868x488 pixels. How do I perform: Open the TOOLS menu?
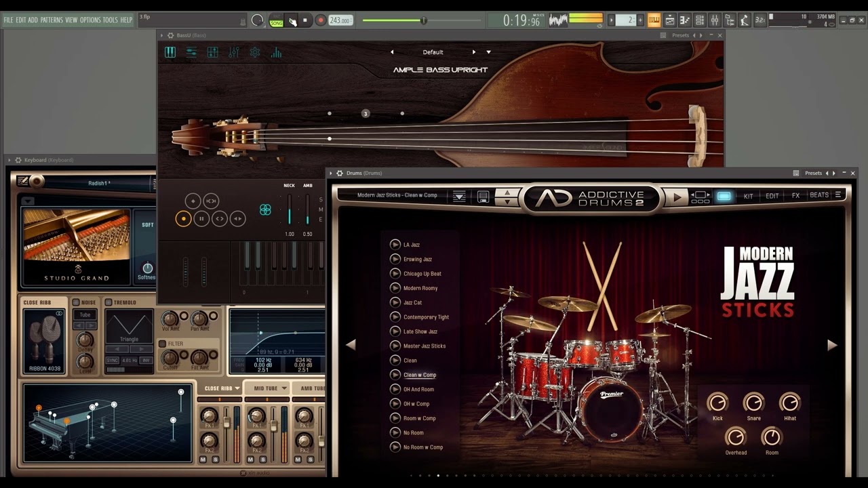tap(111, 20)
